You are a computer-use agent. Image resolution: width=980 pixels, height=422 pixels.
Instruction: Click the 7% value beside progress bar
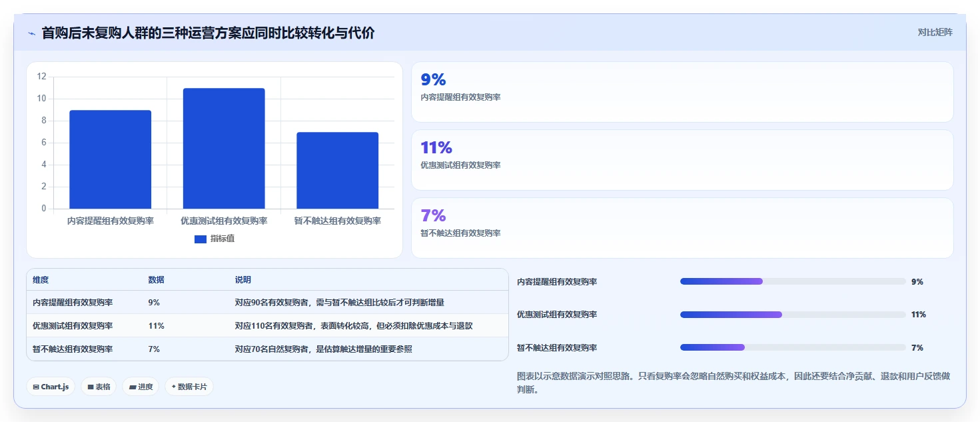click(x=917, y=348)
